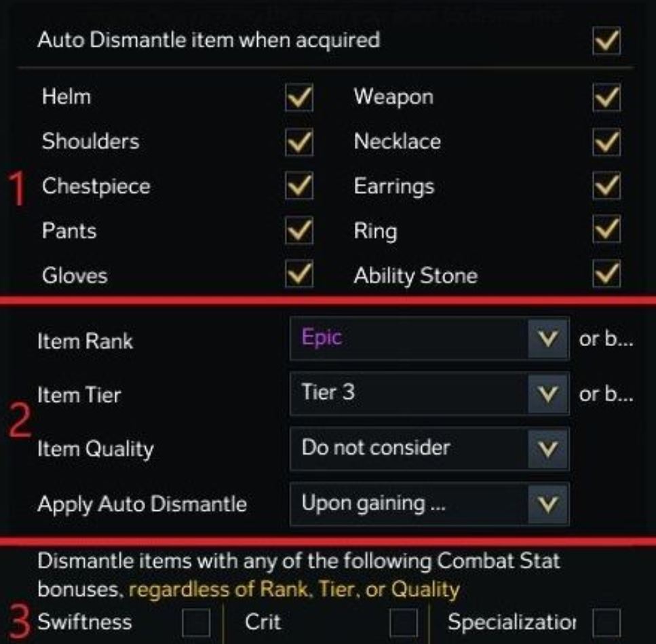
Task: Toggle the Earrings checkbox
Action: (x=605, y=187)
